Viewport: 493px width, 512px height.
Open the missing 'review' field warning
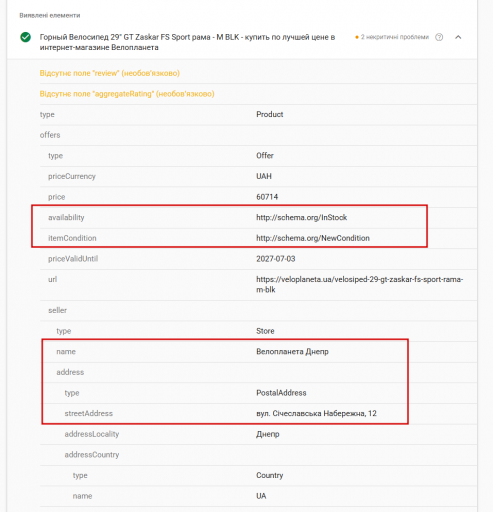[110, 73]
